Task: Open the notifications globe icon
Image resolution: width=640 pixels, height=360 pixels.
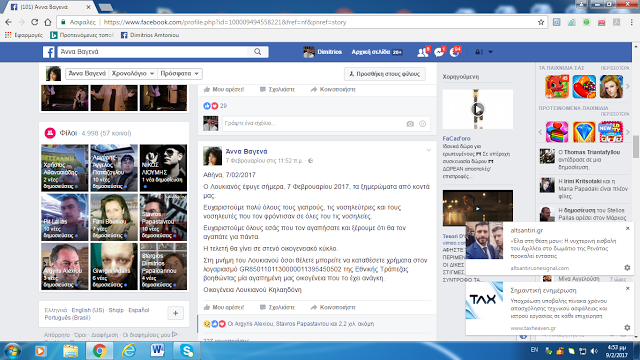Action: 454,52
